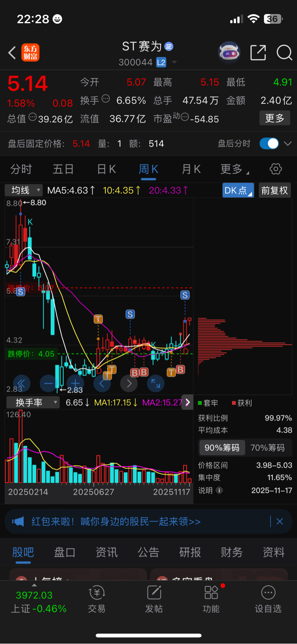
Task: Select the 周K chart tab
Action: click(148, 169)
